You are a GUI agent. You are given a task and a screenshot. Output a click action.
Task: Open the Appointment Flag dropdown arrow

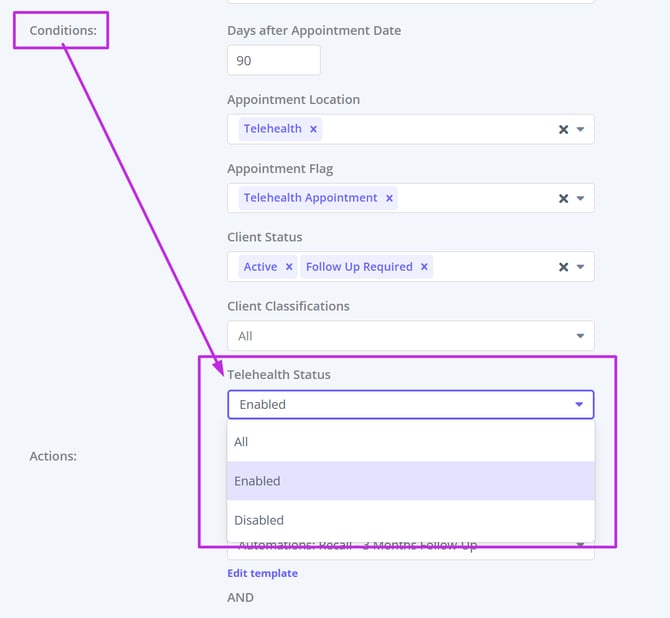tap(580, 198)
